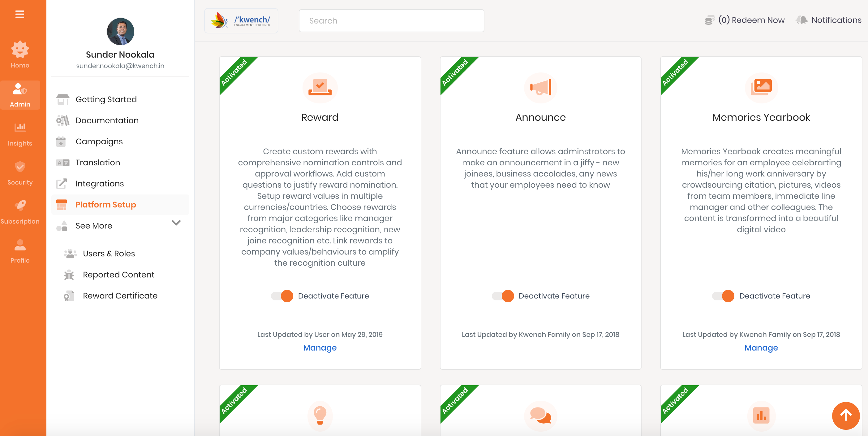
Task: Open the Campaigns menu item
Action: [x=99, y=142]
